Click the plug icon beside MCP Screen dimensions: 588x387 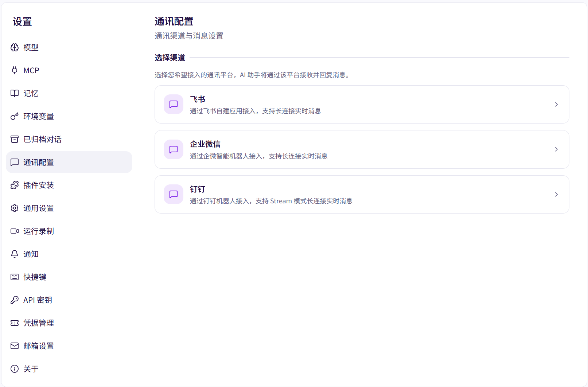pyautogui.click(x=15, y=70)
